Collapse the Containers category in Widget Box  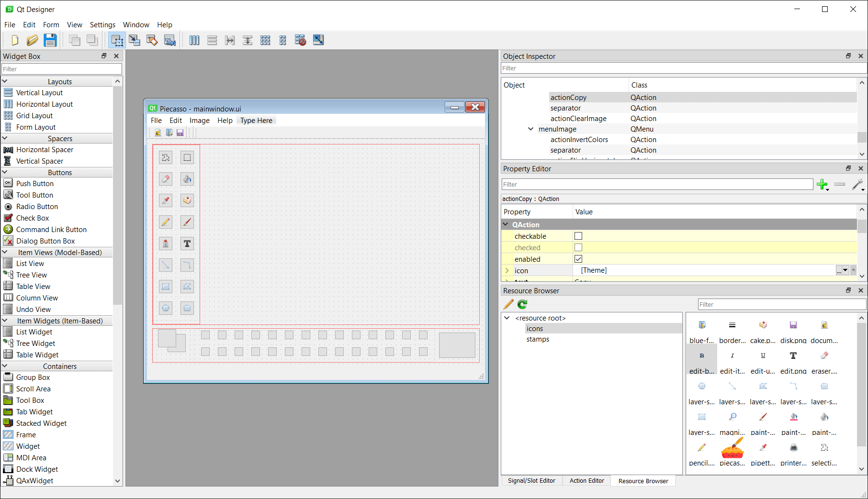coord(5,366)
